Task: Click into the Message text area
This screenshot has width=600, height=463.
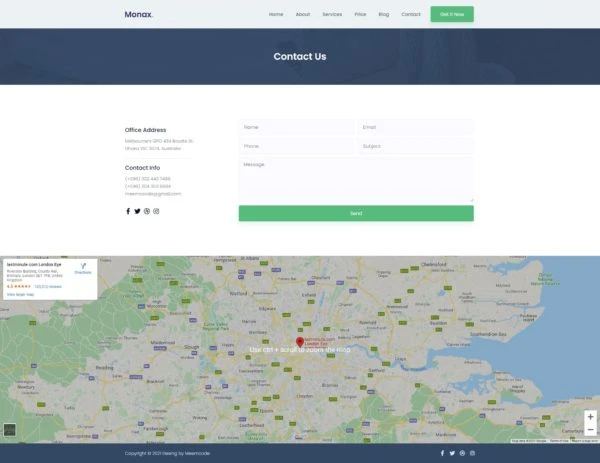Action: point(355,179)
